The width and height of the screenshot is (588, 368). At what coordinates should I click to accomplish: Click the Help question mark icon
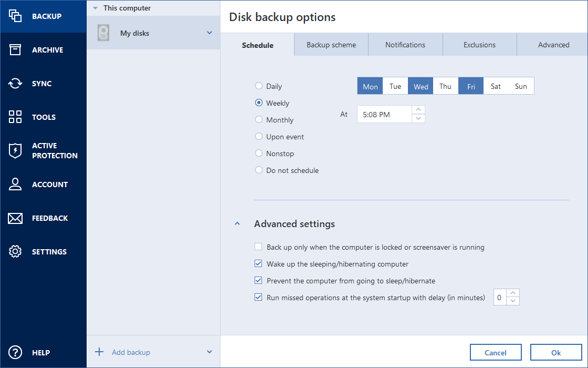15,353
